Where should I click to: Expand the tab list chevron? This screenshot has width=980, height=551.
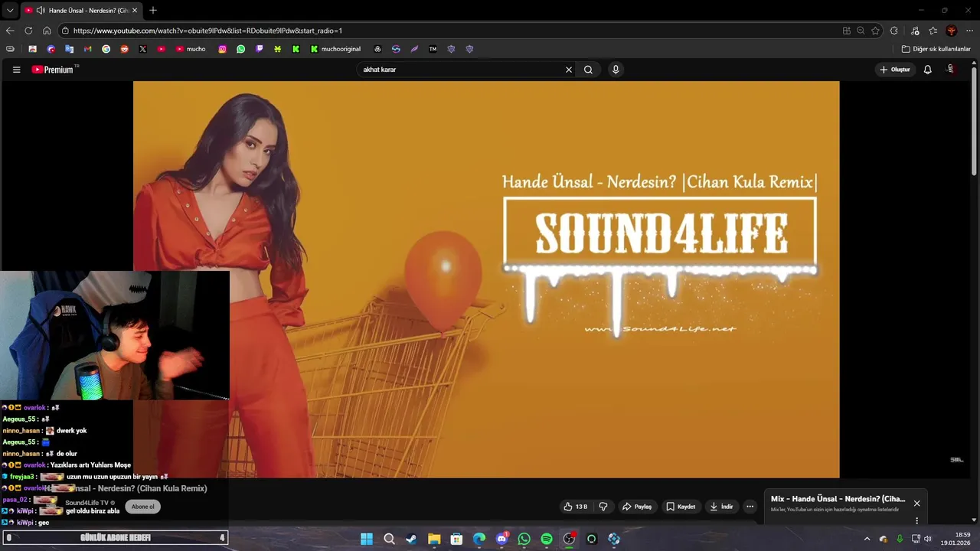[x=10, y=10]
